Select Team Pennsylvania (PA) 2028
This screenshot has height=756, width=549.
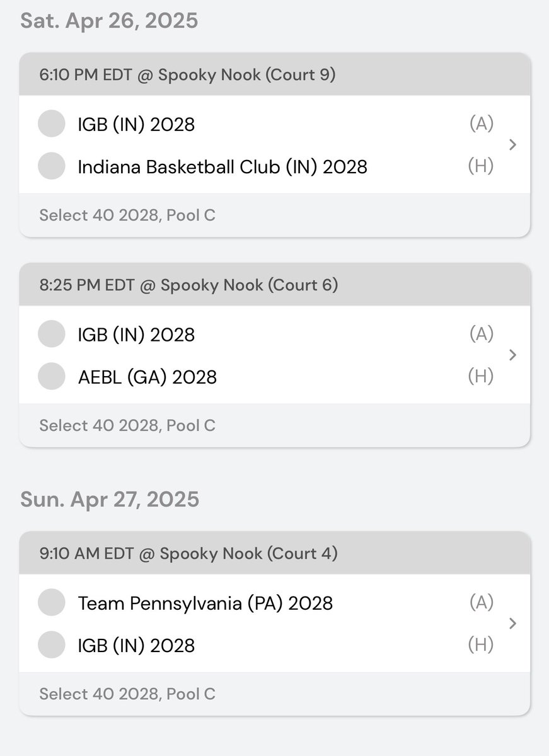pos(205,604)
